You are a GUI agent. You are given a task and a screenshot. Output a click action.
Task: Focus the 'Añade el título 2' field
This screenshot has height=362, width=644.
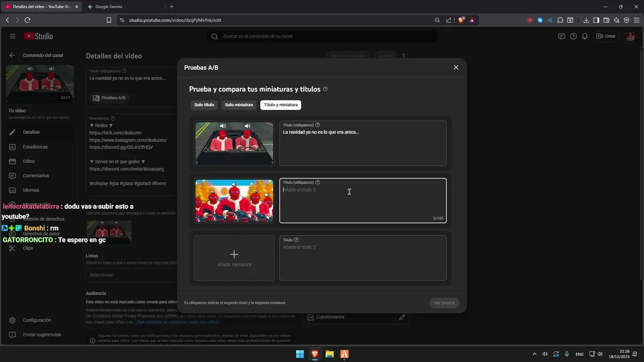[363, 201]
